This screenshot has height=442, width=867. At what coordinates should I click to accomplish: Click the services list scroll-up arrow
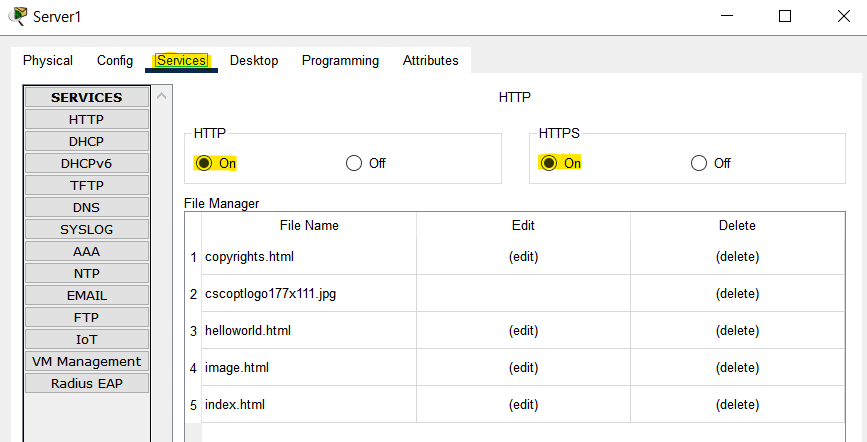(x=161, y=96)
